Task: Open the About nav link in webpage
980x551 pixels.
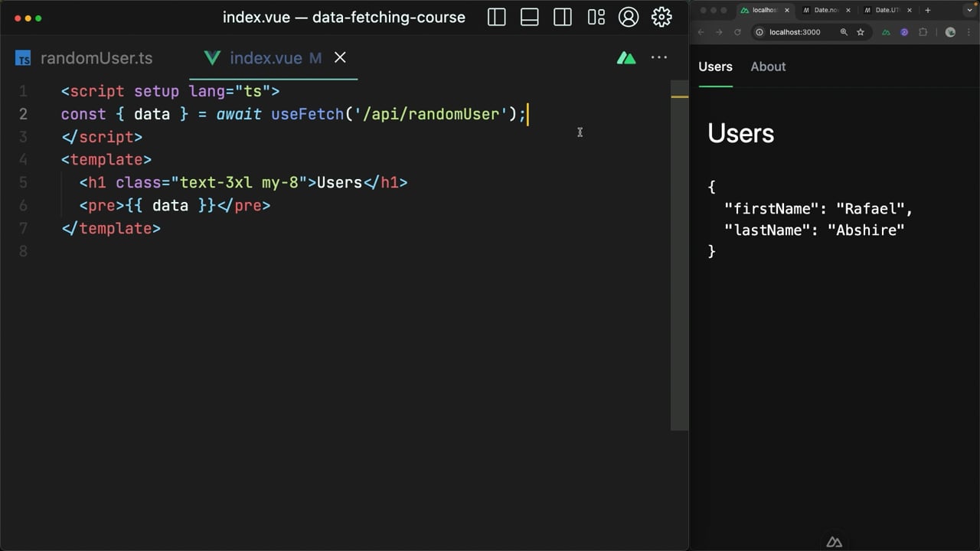Action: point(768,67)
